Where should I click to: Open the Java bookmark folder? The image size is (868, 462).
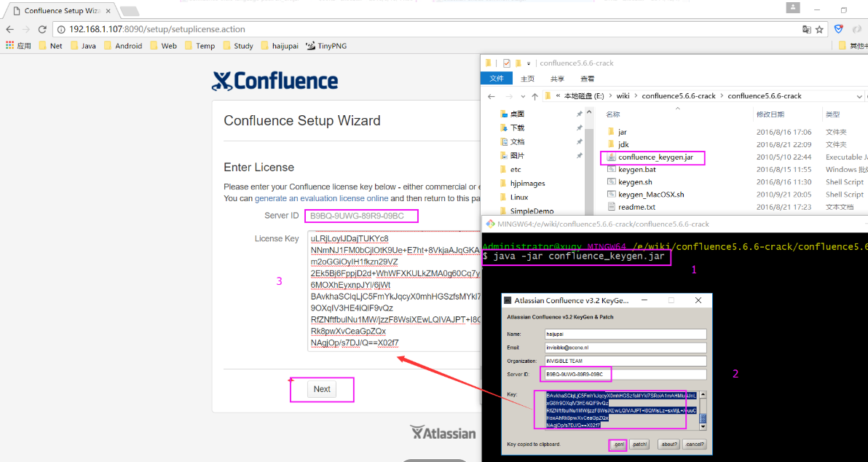point(83,46)
